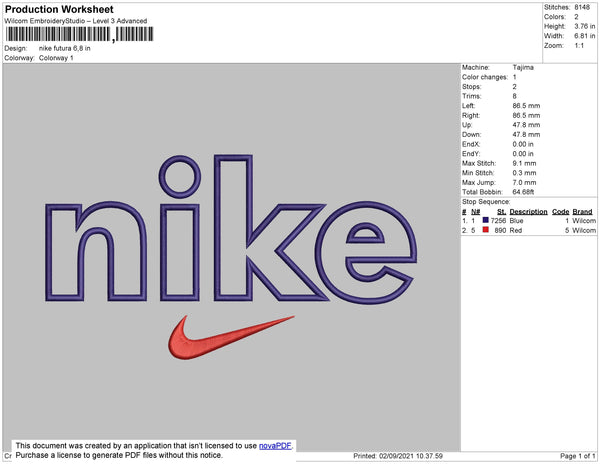Select the text 'Wilcom EmbroideryStudio – Level 3 Advanced'

click(76, 21)
